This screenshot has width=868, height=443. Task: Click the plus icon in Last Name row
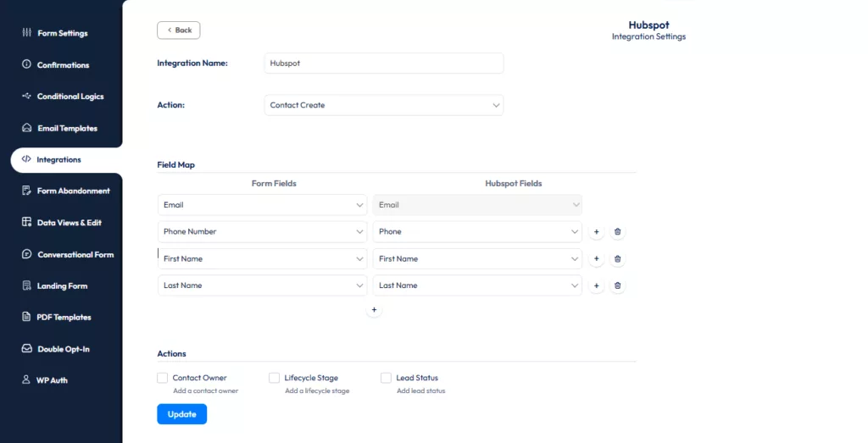tap(596, 286)
